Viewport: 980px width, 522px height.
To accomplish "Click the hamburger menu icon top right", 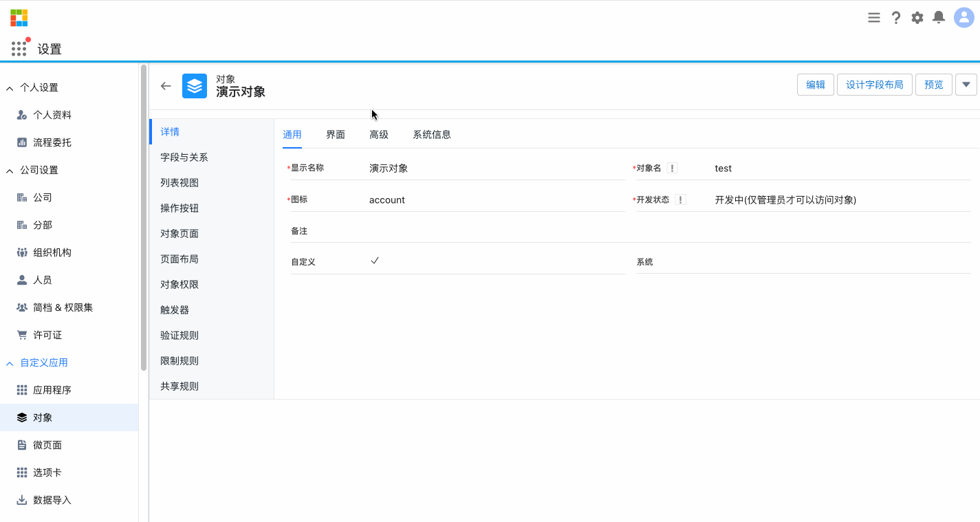I will [873, 18].
